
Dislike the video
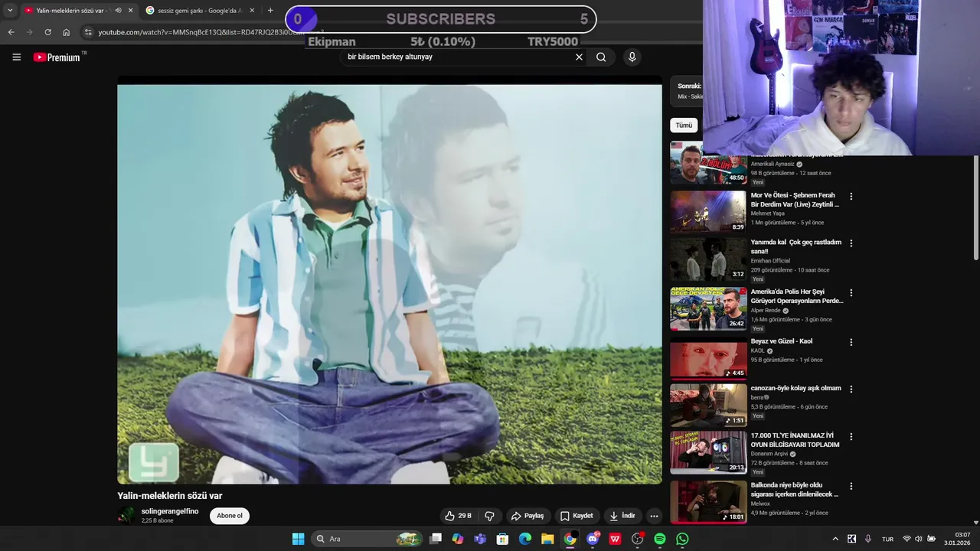pos(489,516)
